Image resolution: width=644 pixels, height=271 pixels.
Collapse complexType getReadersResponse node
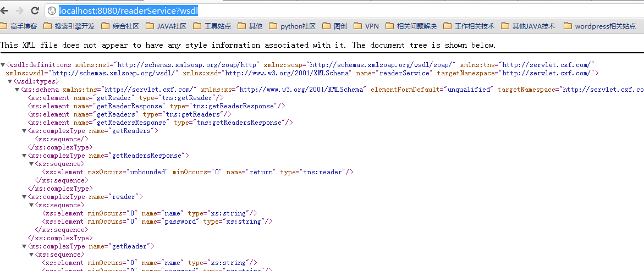[x=24, y=156]
